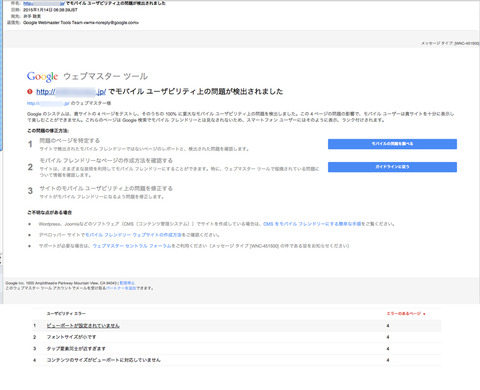Click step 1 heading 問題のページを特定する
The width and height of the screenshot is (480, 390).
(70, 141)
